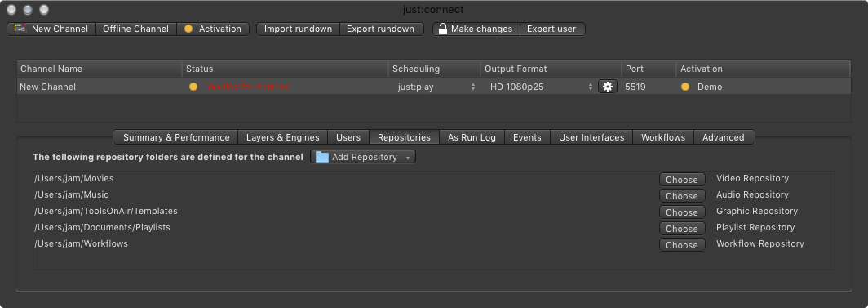The height and width of the screenshot is (308, 868).
Task: Click the Video Repository label
Action: 752,178
